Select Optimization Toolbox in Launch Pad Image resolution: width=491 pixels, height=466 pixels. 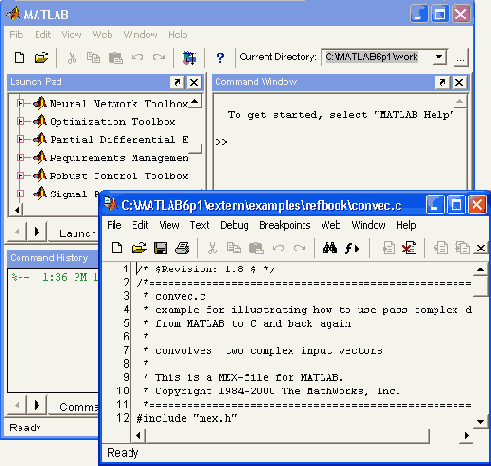[x=112, y=122]
